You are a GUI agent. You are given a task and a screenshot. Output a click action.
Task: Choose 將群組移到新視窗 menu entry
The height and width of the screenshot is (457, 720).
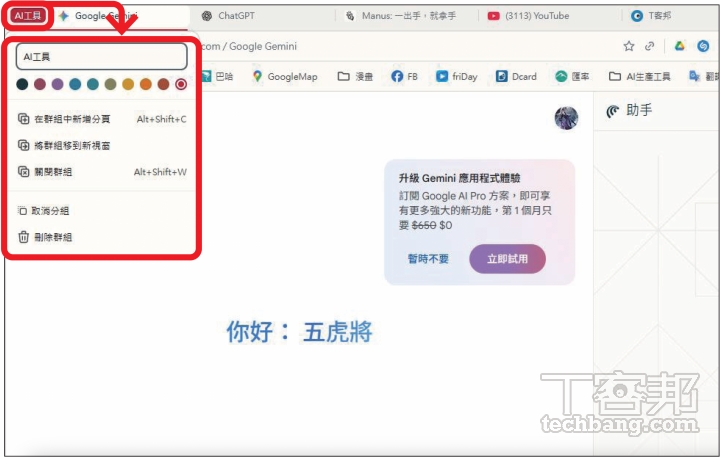point(102,146)
